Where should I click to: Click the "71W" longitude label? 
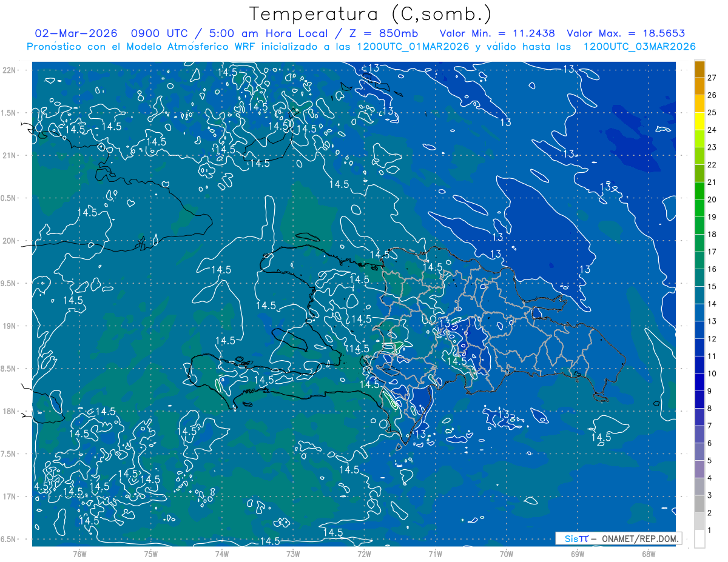coord(435,554)
